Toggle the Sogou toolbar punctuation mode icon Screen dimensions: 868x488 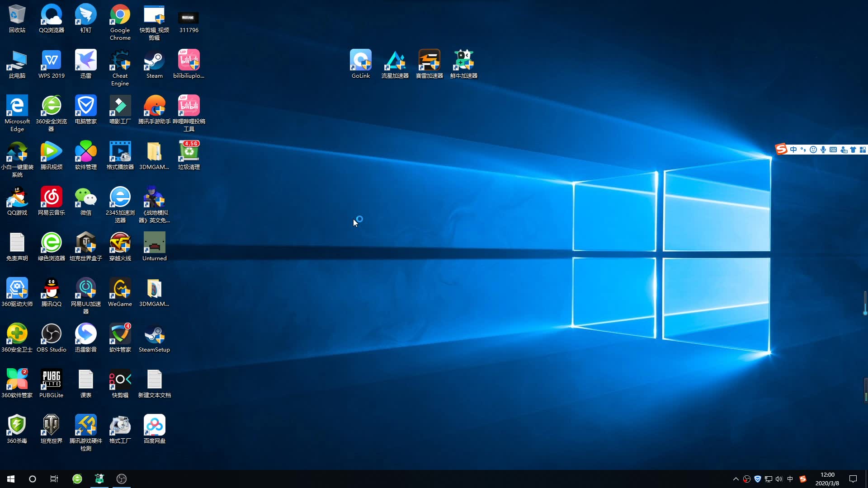click(803, 150)
